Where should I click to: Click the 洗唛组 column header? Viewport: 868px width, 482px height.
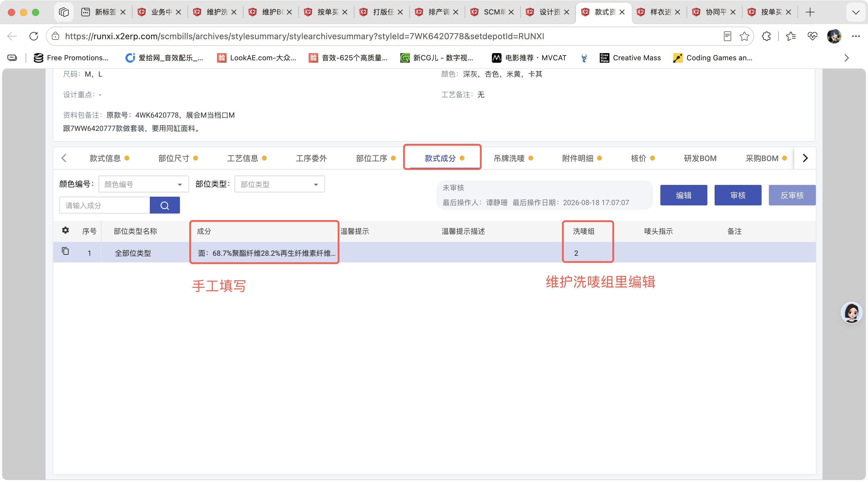[583, 231]
